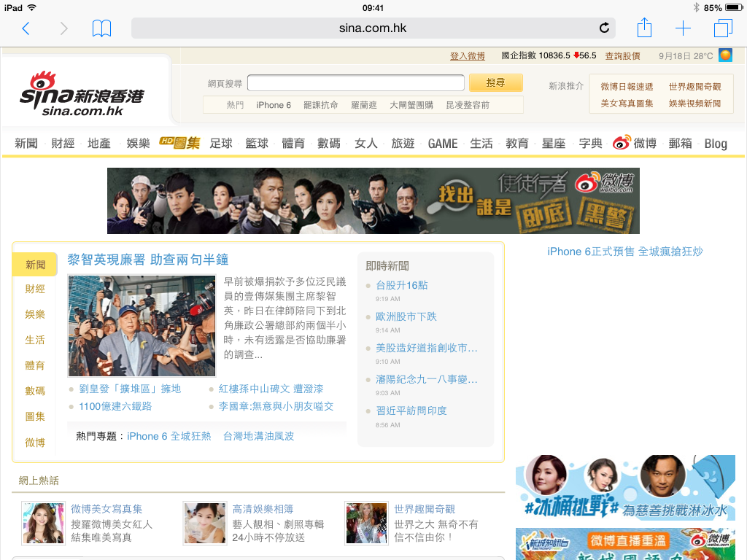Open the Share sheet icon
Image resolution: width=747 pixels, height=560 pixels.
(x=644, y=28)
